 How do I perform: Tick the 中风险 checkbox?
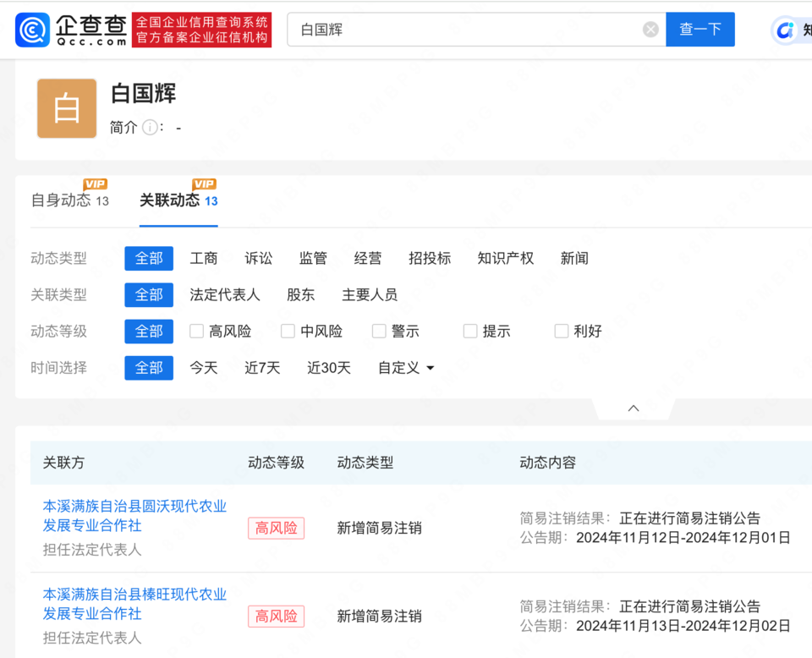pos(288,332)
